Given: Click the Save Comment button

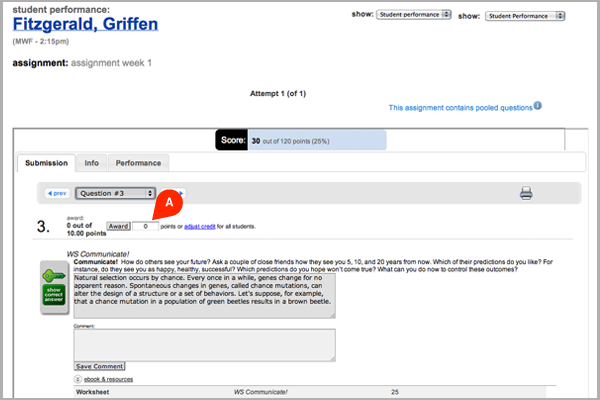Looking at the screenshot, I should pos(99,366).
